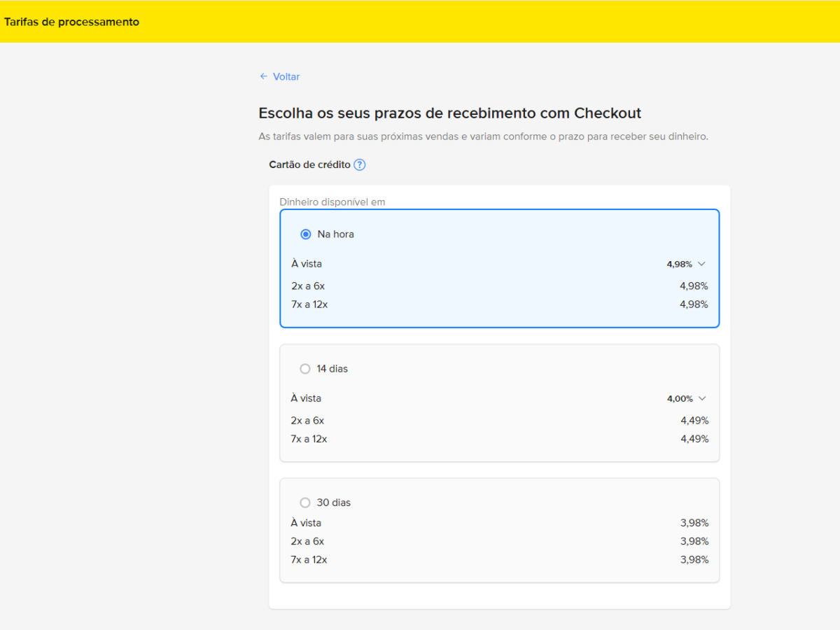Click the 2x a 6x row under Na hora
840x630 pixels.
(x=308, y=286)
